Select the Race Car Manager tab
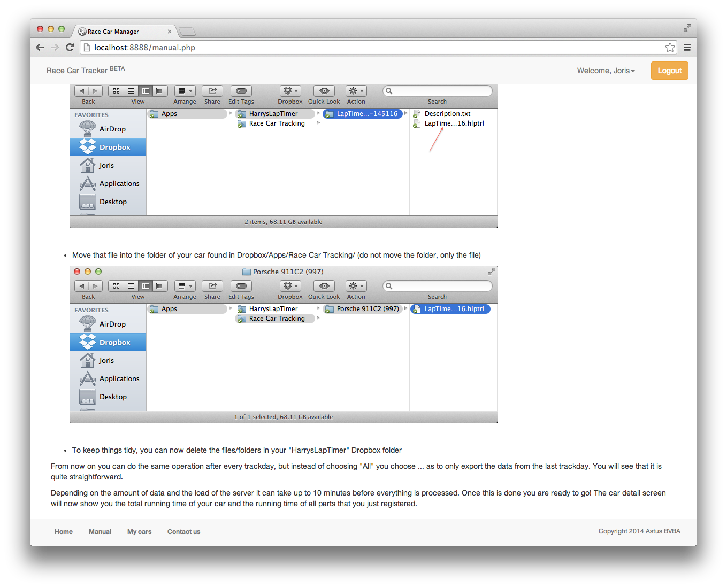Viewport: 727px width, 588px height. click(123, 32)
